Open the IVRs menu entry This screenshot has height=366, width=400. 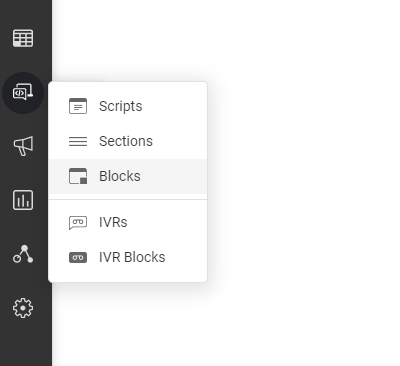pyautogui.click(x=128, y=222)
